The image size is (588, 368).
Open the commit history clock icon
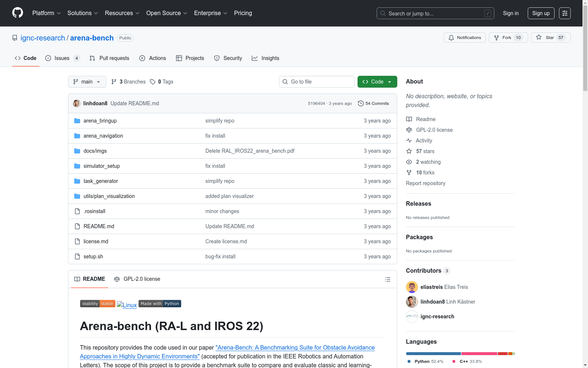tap(361, 103)
